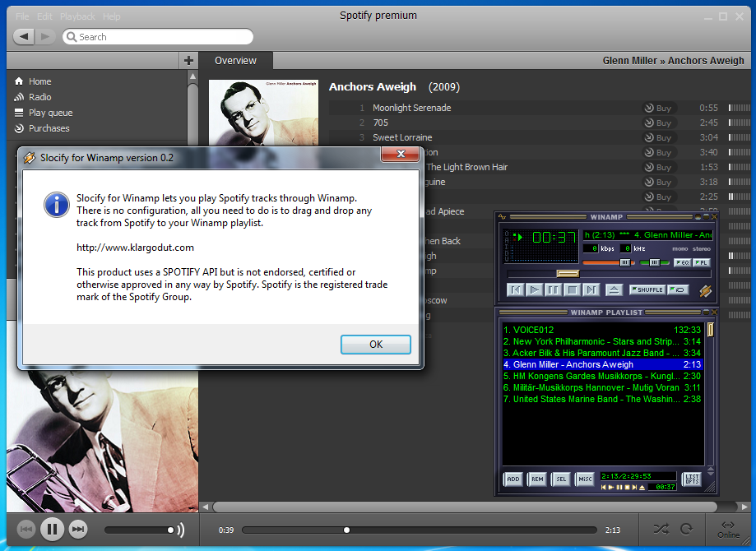Open the MISC menu in Winamp Playlist
Viewport: 756px width, 551px height.
585,479
